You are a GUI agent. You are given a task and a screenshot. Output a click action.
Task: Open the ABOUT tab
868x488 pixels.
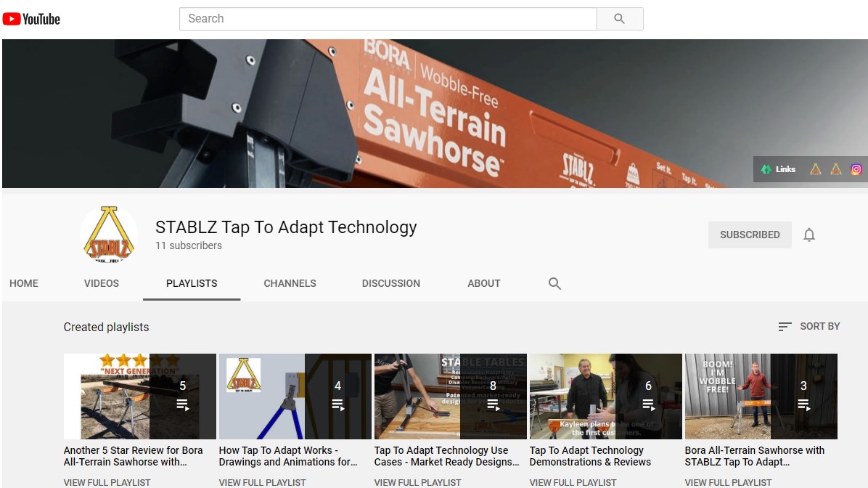tap(484, 283)
